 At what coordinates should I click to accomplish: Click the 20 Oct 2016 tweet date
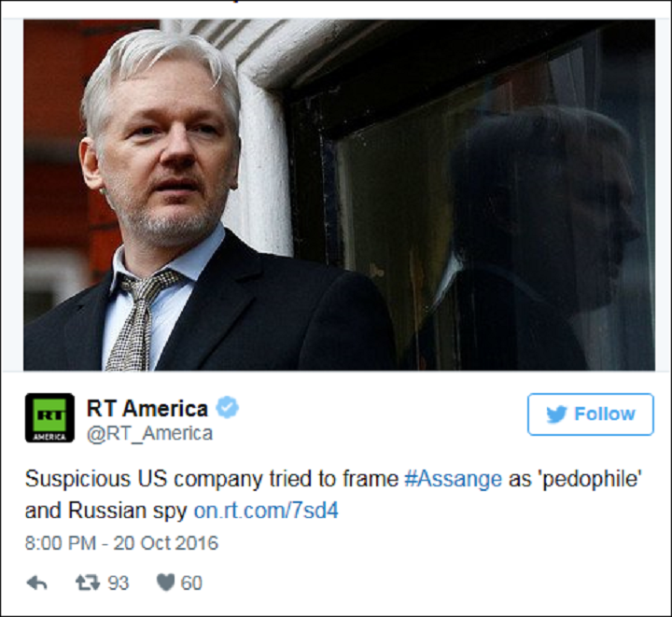point(166,543)
